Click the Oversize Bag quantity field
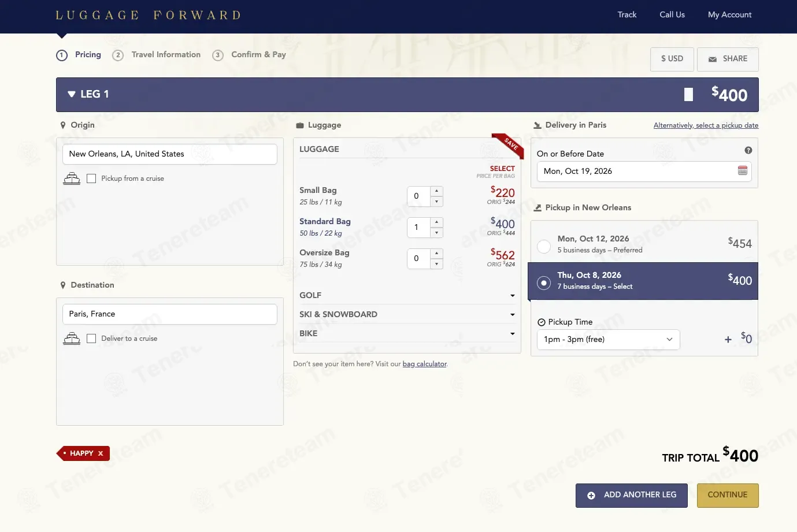Viewport: 797px width, 532px height. (419, 259)
